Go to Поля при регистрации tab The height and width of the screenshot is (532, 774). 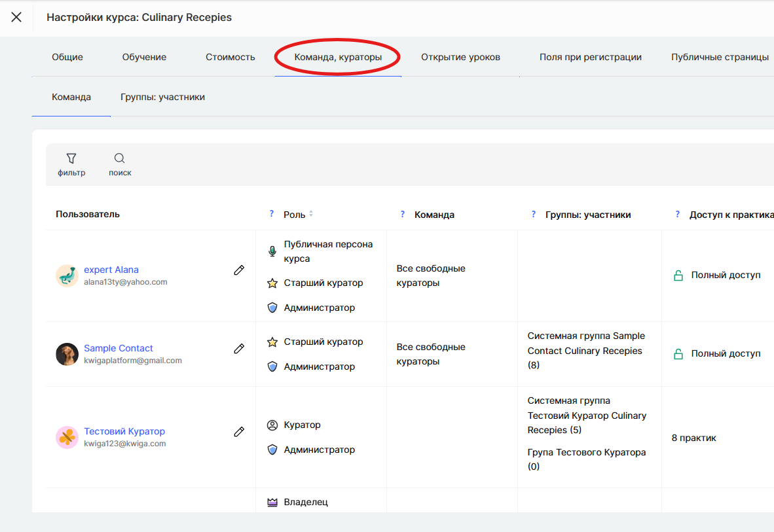(590, 57)
